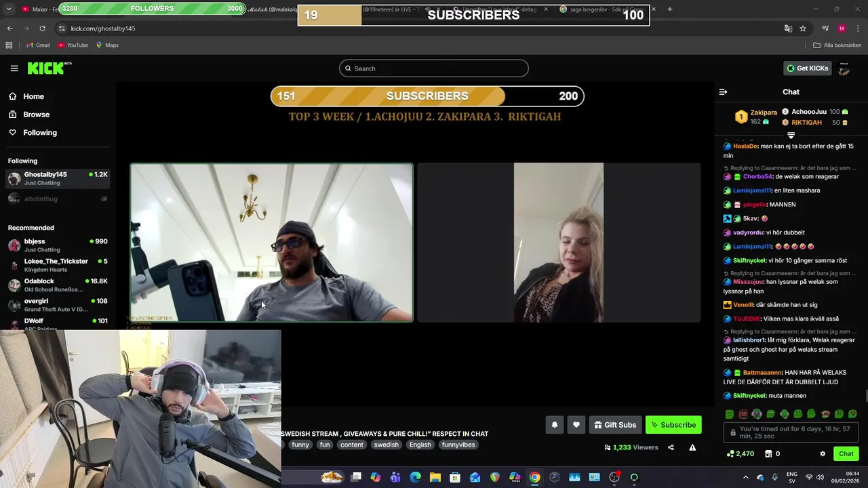
Task: Open DWolf recommended channel
Action: click(x=58, y=323)
